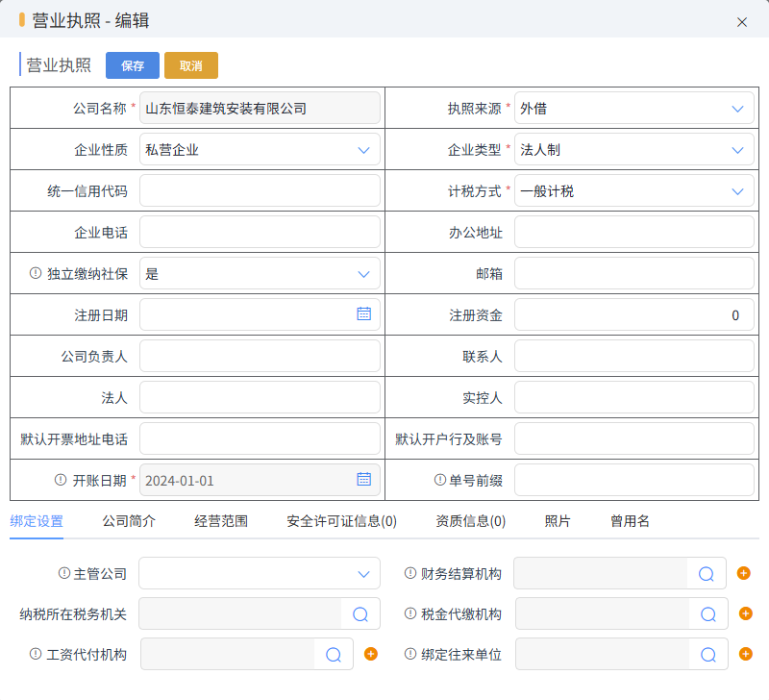Click the 统一信用代码 input field
This screenshot has height=700, width=769.
[x=260, y=190]
